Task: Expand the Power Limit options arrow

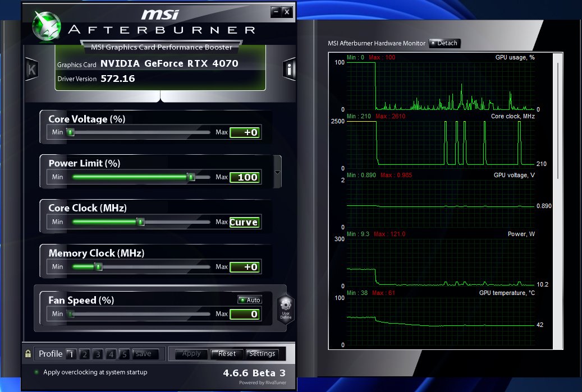Action: pyautogui.click(x=277, y=172)
